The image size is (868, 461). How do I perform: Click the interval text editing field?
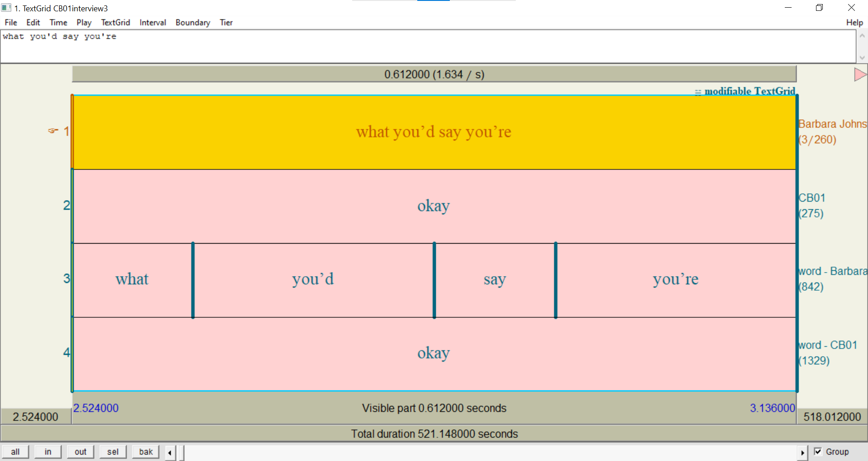pos(428,46)
